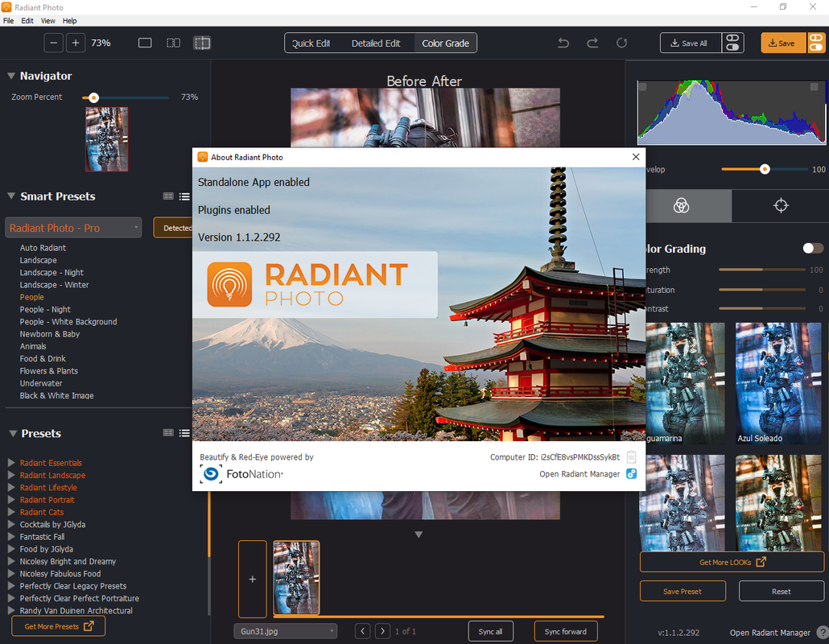Select the color circles grading tab

click(x=682, y=206)
